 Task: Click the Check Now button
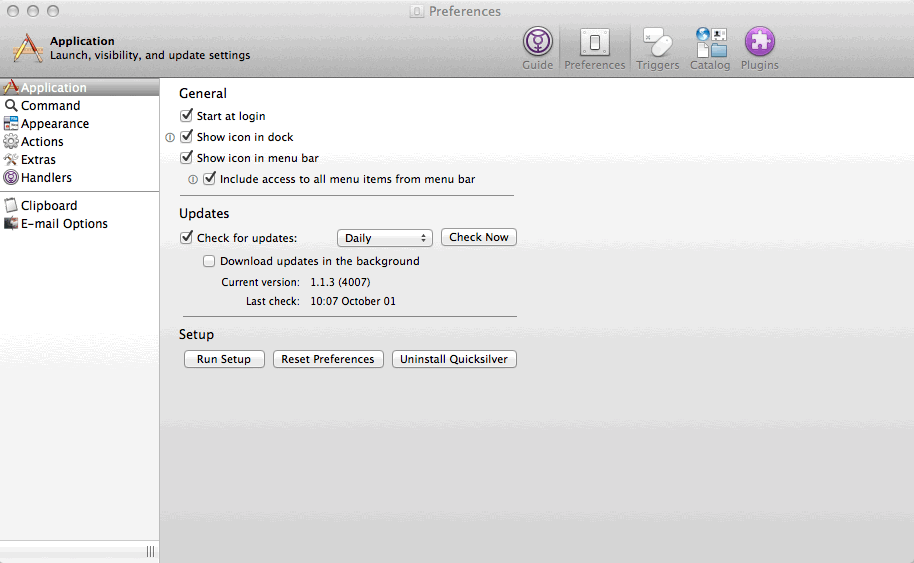point(479,237)
